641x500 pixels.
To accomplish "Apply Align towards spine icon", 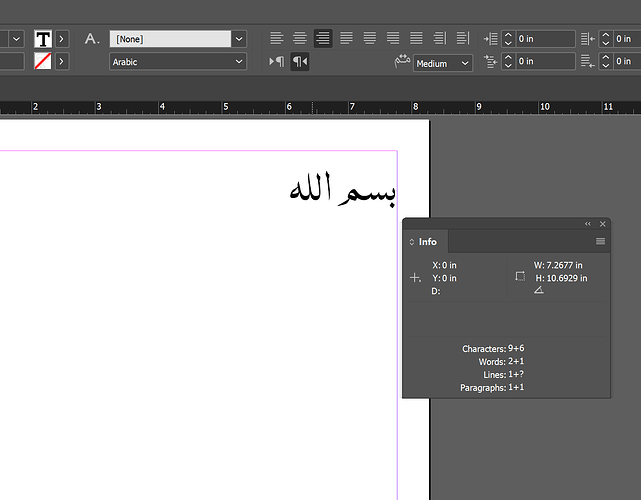I will coord(440,38).
